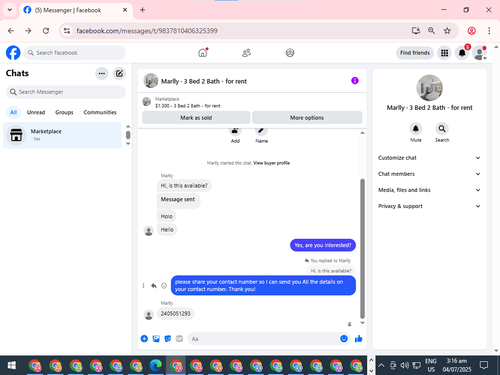Click the browser address bar URL

(147, 31)
